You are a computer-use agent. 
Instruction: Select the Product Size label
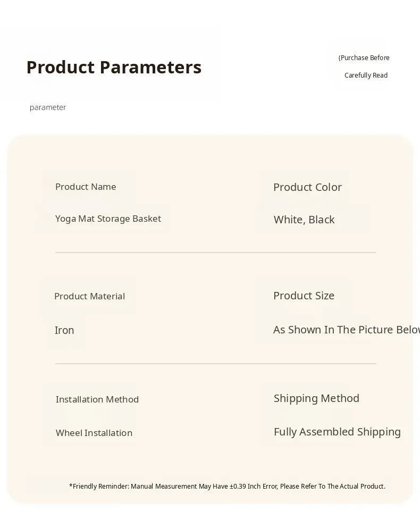tap(304, 296)
